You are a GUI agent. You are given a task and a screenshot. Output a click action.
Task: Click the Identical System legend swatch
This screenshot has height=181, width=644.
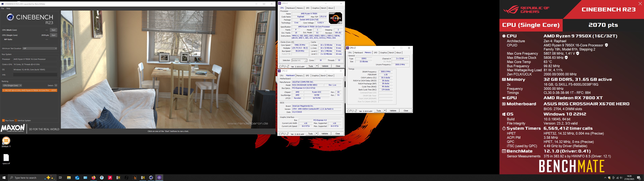tap(16, 120)
